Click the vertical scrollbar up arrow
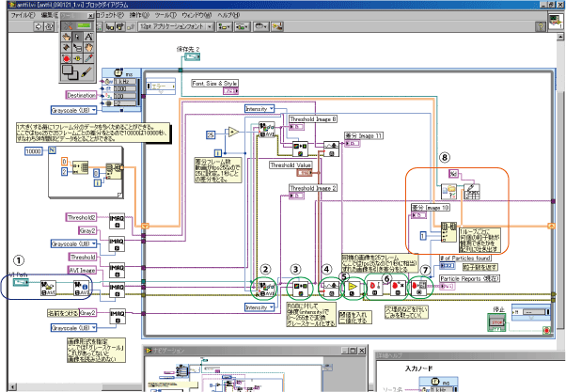The width and height of the screenshot is (566, 392). coord(560,37)
